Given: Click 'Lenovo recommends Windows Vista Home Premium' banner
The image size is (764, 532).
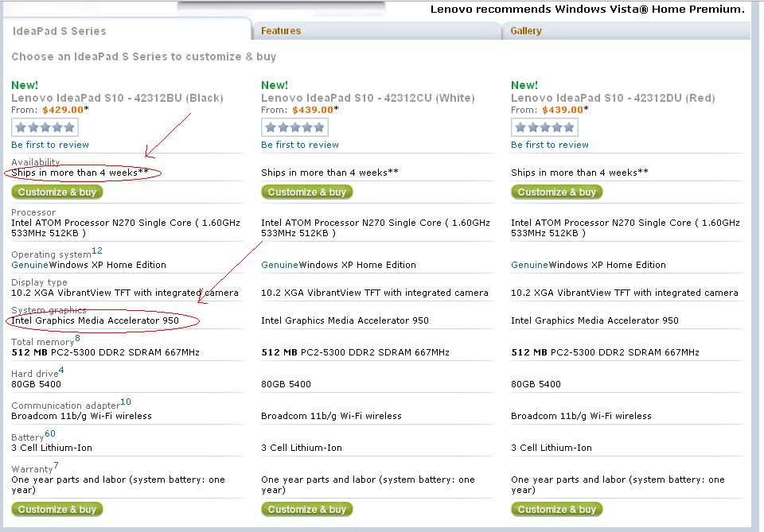Looking at the screenshot, I should 587,10.
